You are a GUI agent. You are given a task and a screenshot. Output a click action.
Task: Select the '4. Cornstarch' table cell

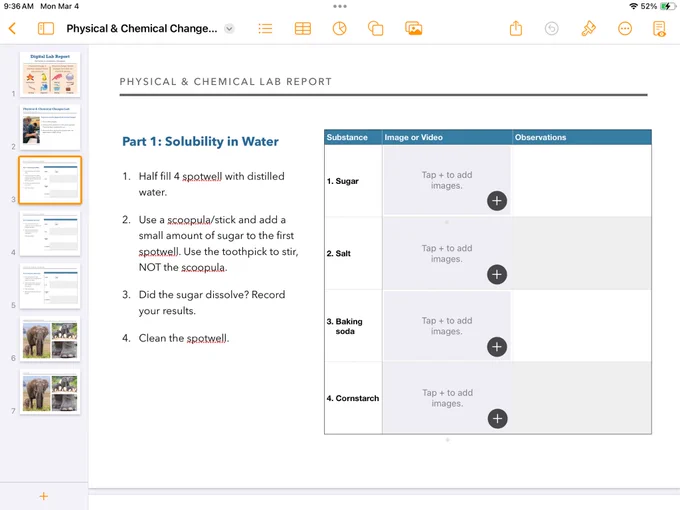[353, 398]
